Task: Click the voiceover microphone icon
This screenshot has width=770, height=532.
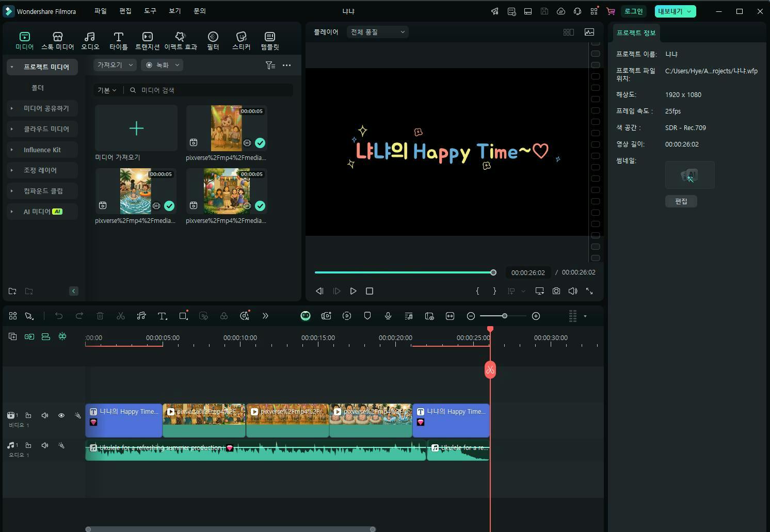Action: click(388, 316)
